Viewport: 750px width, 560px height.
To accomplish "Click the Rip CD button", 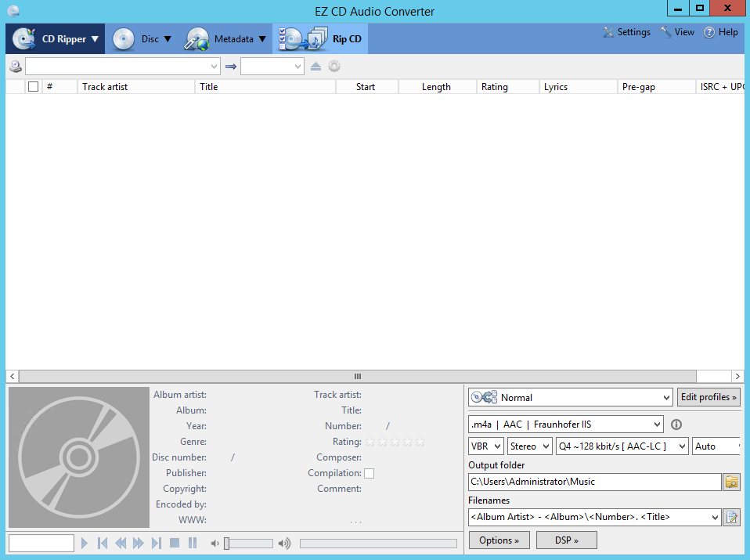I will (320, 39).
